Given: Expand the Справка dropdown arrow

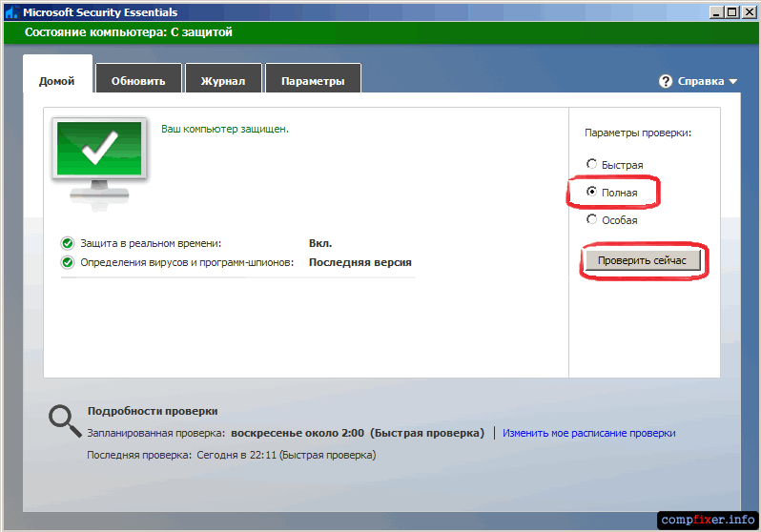Looking at the screenshot, I should pos(732,82).
